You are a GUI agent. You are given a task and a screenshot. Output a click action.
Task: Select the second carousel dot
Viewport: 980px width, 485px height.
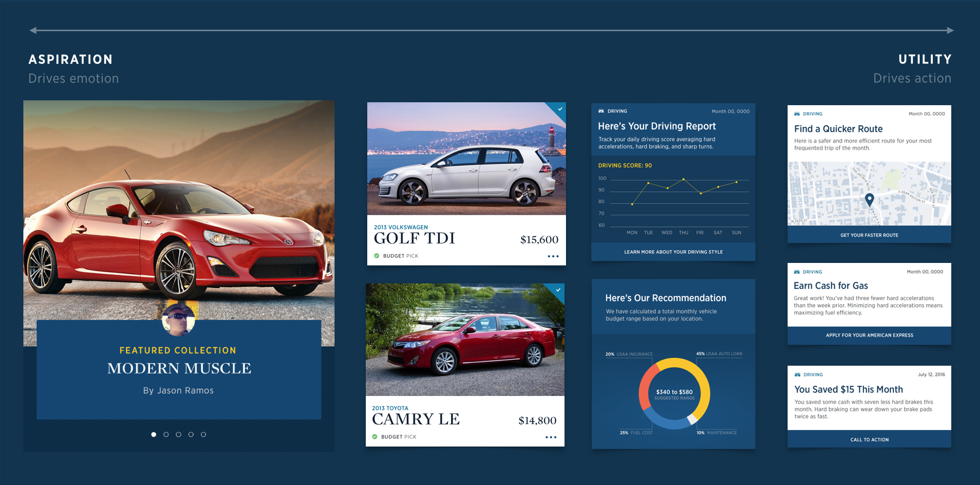coord(166,434)
